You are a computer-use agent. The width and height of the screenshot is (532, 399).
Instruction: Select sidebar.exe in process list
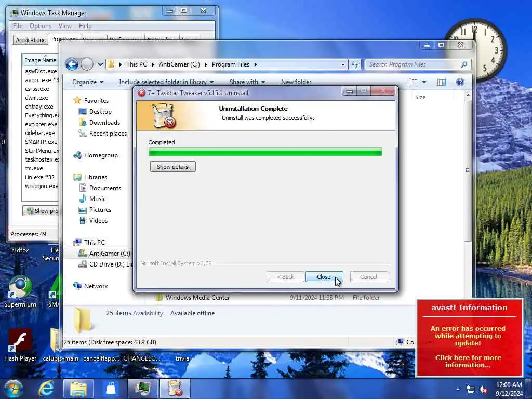[x=39, y=133]
